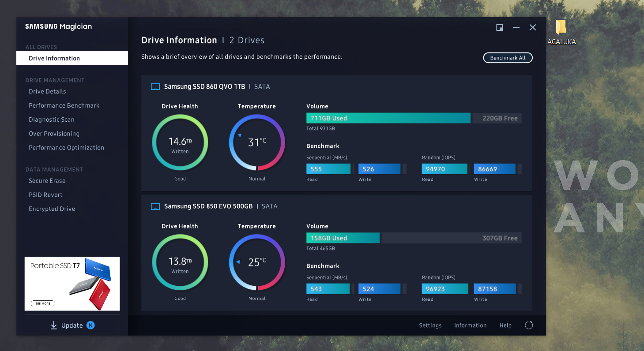Viewport: 644px width, 351px height.
Task: Open Help from the bottom bar
Action: (x=505, y=325)
